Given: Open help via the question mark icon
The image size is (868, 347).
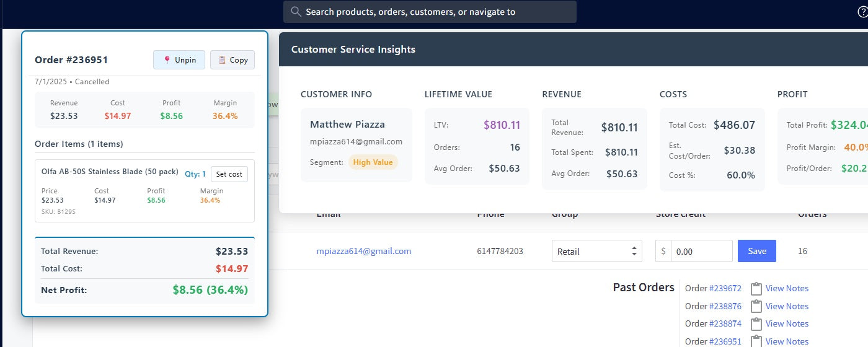Looking at the screenshot, I should click(x=862, y=12).
